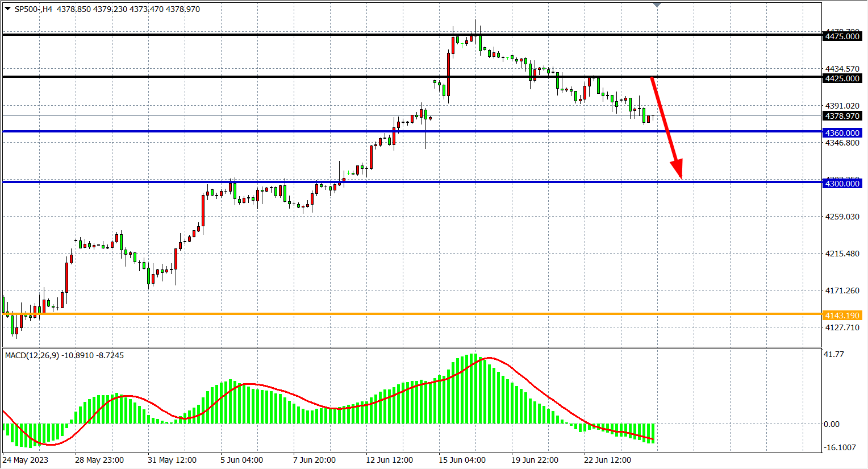Image resolution: width=868 pixels, height=469 pixels.
Task: Select the black 4425.000 price level tag
Action: click(842, 78)
